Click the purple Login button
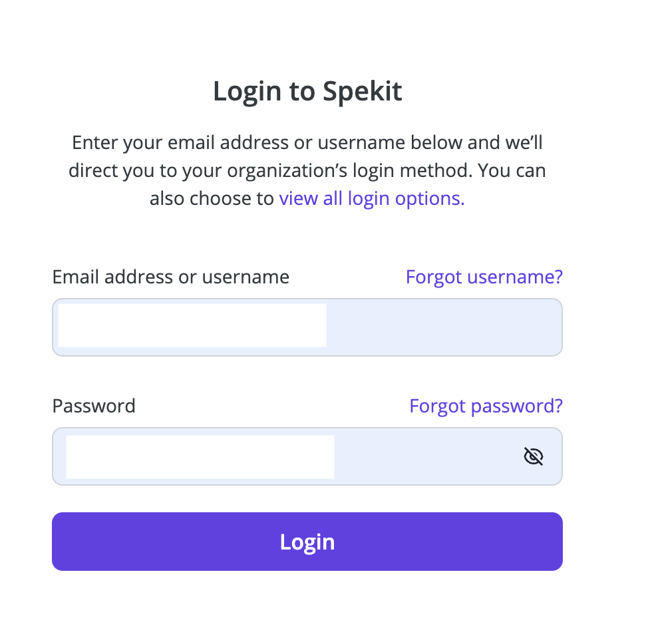The width and height of the screenshot is (648, 644). [307, 542]
